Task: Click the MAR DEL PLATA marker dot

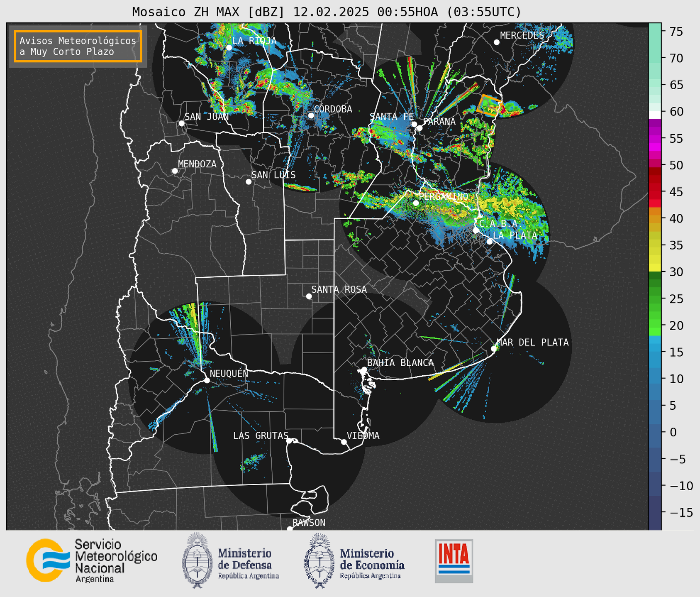Action: pos(494,349)
